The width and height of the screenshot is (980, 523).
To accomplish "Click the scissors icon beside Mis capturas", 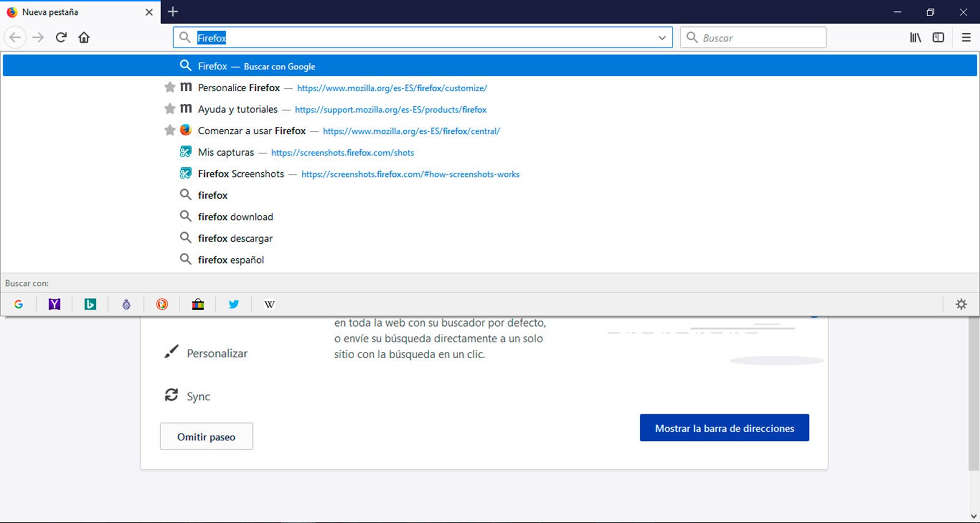I will coord(185,152).
